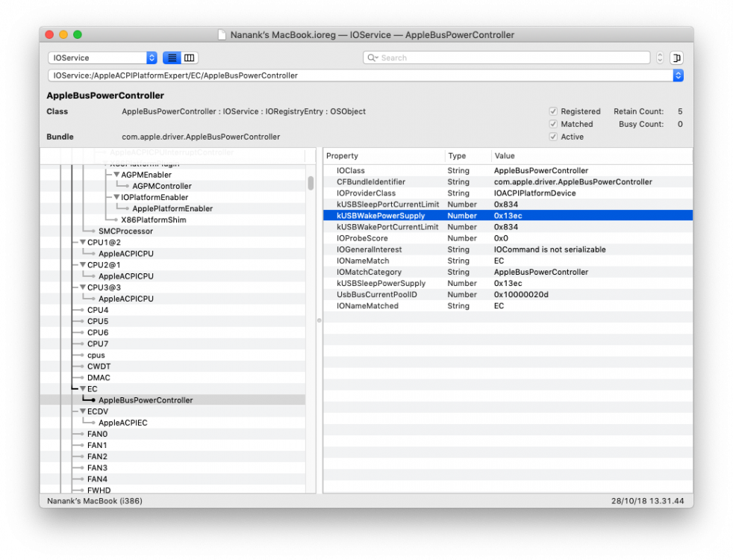Image resolution: width=733 pixels, height=560 pixels.
Task: Select the CPU6 tree item
Action: click(98, 332)
